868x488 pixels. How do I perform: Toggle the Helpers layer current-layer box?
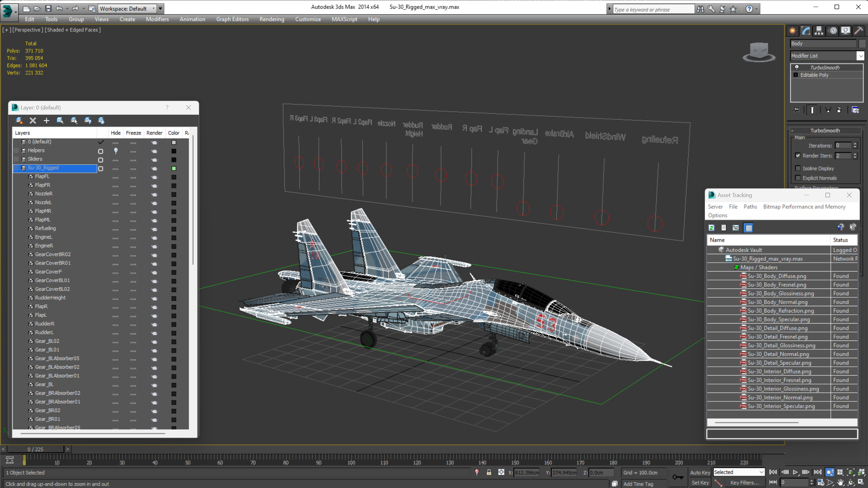(x=100, y=151)
